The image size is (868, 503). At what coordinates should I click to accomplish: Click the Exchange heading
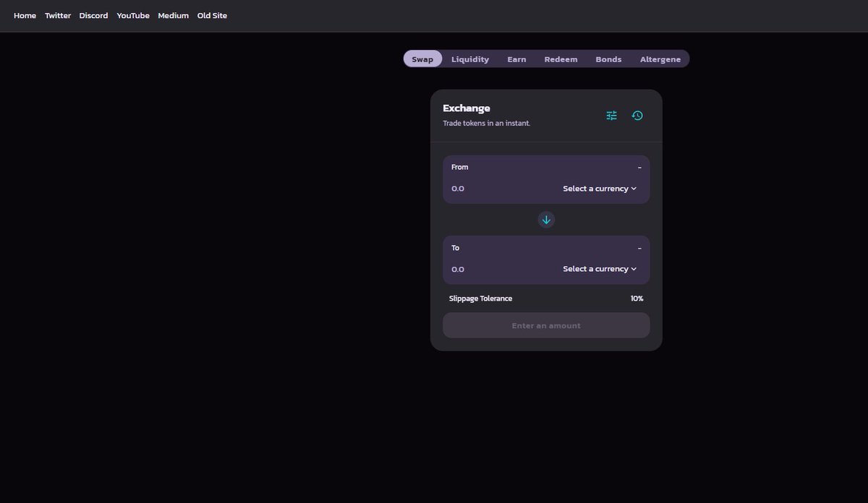click(x=467, y=108)
